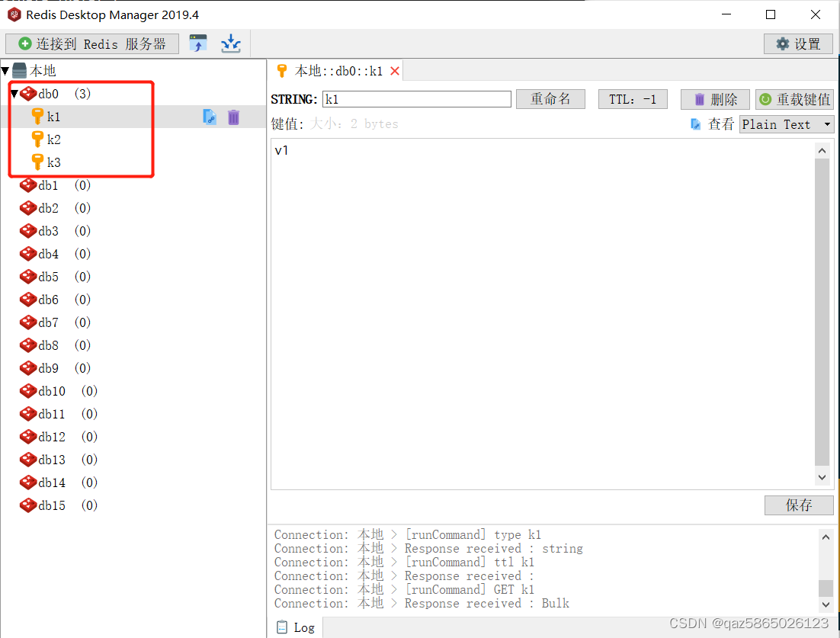The width and height of the screenshot is (840, 638).
Task: Click the TTL: -1 button
Action: pos(633,99)
